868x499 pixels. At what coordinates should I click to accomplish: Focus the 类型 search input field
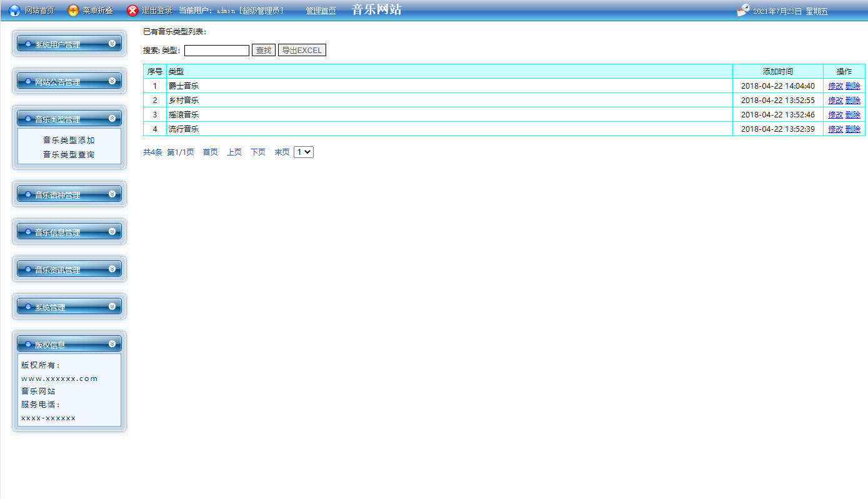pyautogui.click(x=217, y=51)
